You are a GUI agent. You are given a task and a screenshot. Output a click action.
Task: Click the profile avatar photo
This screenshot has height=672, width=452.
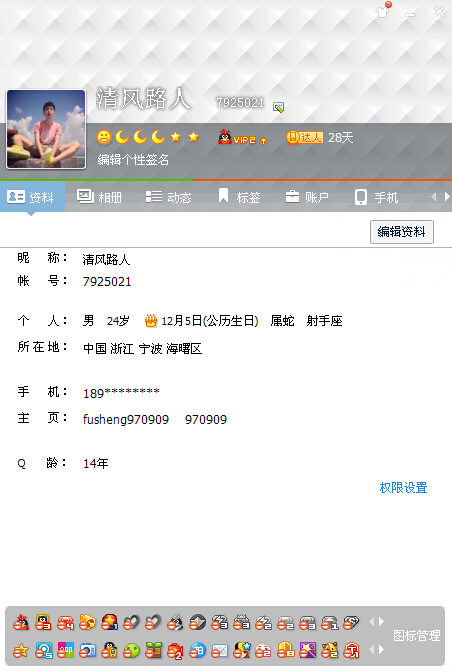click(x=46, y=129)
